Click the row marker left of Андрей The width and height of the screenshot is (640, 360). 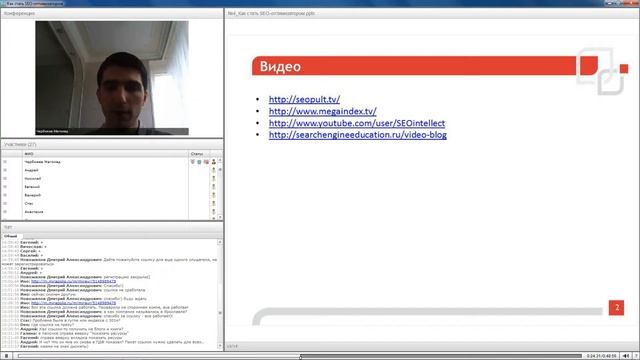[x=5, y=170]
